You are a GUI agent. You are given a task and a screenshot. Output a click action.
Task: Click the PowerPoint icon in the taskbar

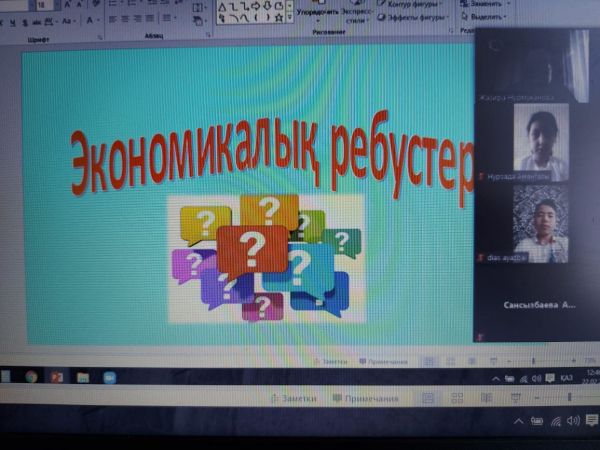(57, 377)
